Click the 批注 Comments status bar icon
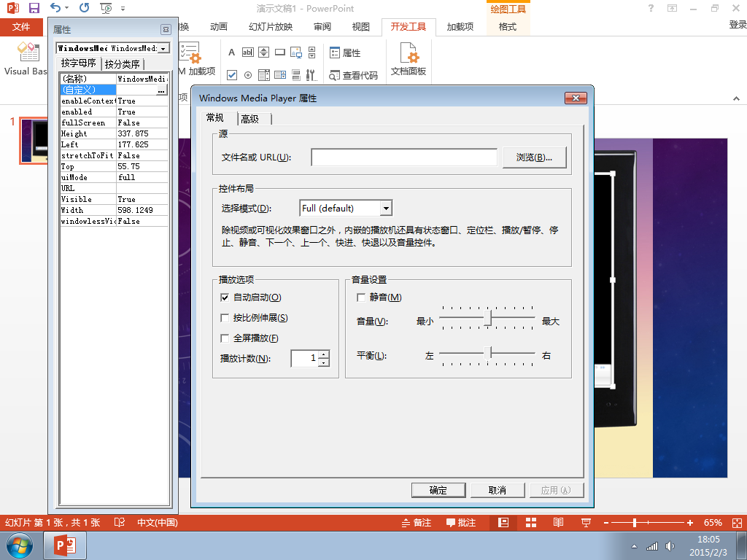 pos(461,523)
